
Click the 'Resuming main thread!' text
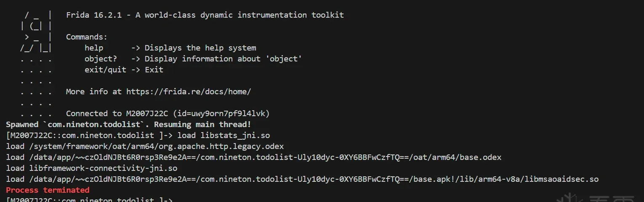203,125
